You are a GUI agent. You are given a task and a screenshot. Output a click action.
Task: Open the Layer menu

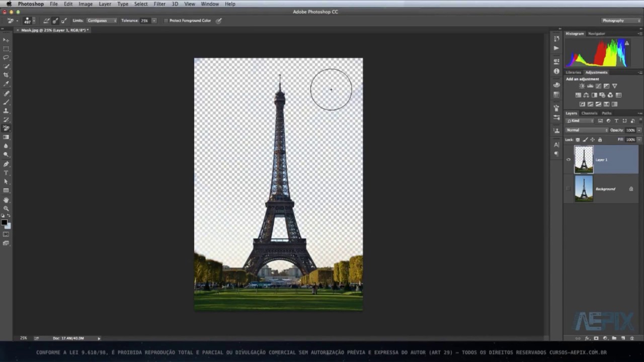coord(105,4)
